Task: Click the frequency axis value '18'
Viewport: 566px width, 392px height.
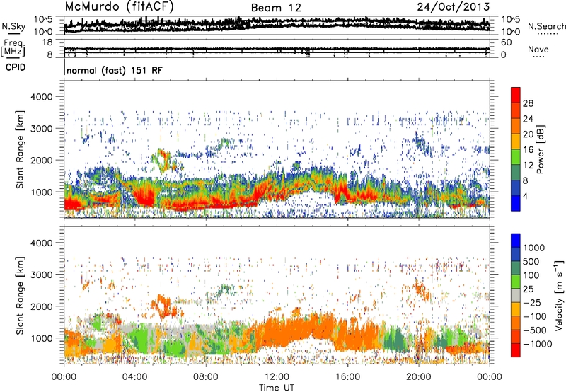Action: pyautogui.click(x=47, y=42)
